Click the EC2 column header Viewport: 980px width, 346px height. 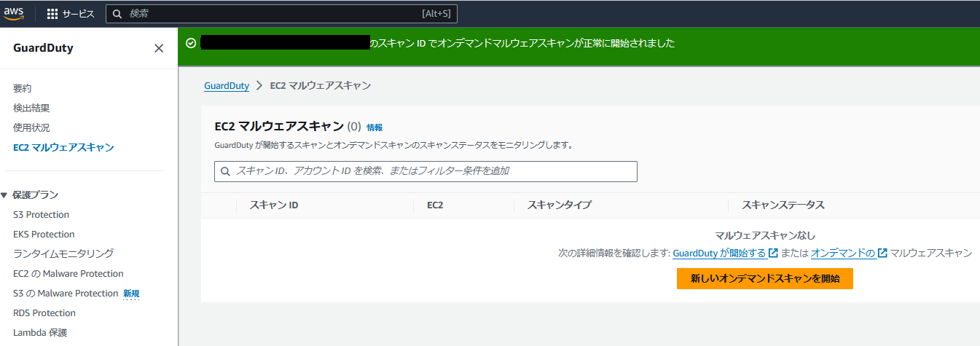point(435,205)
